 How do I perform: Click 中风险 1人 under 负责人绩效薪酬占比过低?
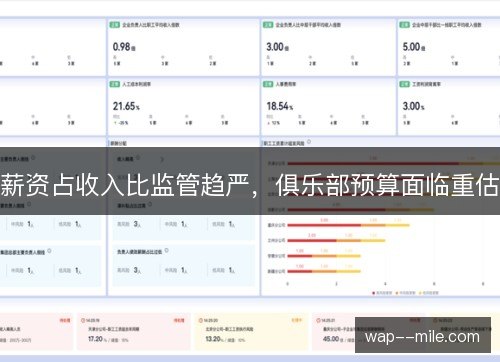click(176, 270)
